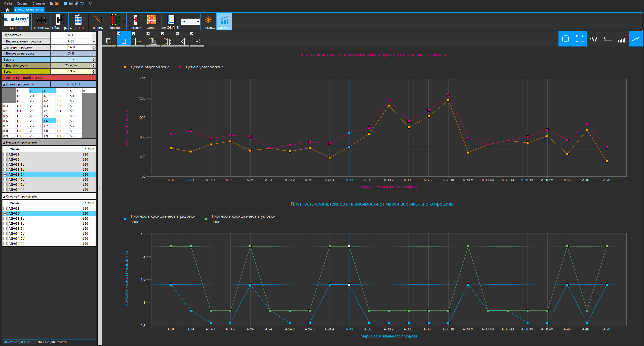The width and height of the screenshot is (644, 346).
Task: Toggle the chart edge-markers square icon
Action: pyautogui.click(x=565, y=39)
